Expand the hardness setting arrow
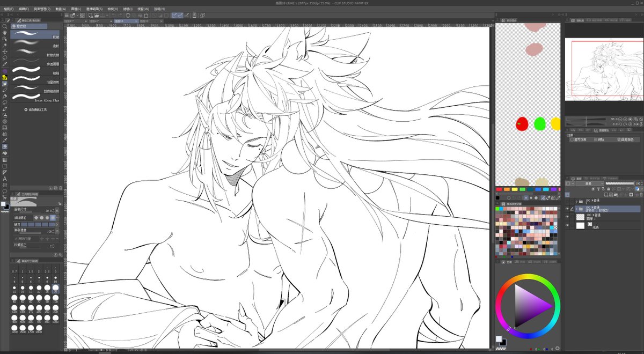This screenshot has height=354, width=644. tap(58, 224)
